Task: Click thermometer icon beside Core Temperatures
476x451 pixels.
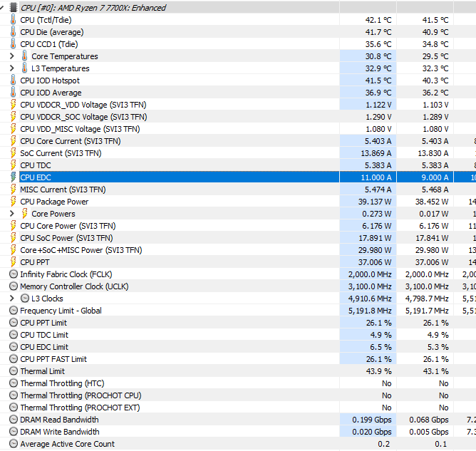Action: [x=25, y=56]
